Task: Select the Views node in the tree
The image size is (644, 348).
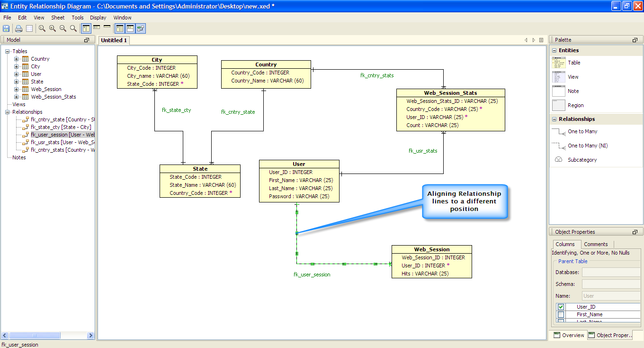Action: point(19,104)
